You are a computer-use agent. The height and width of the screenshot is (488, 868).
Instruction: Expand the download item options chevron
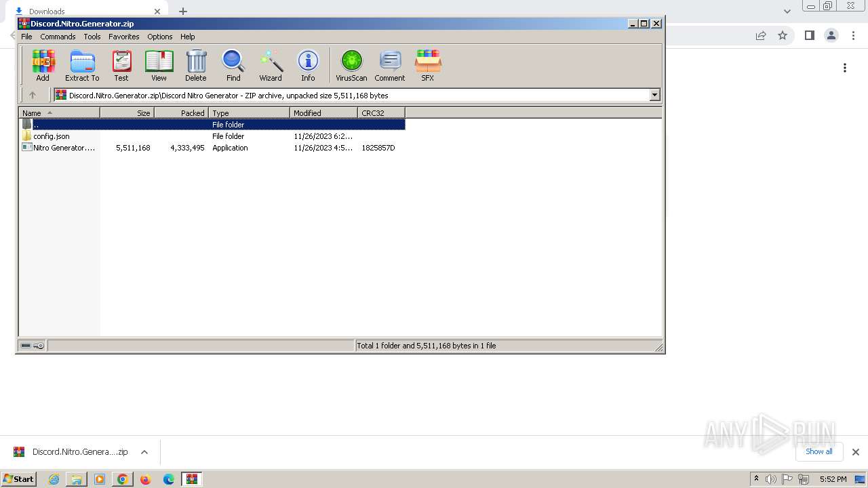(144, 452)
